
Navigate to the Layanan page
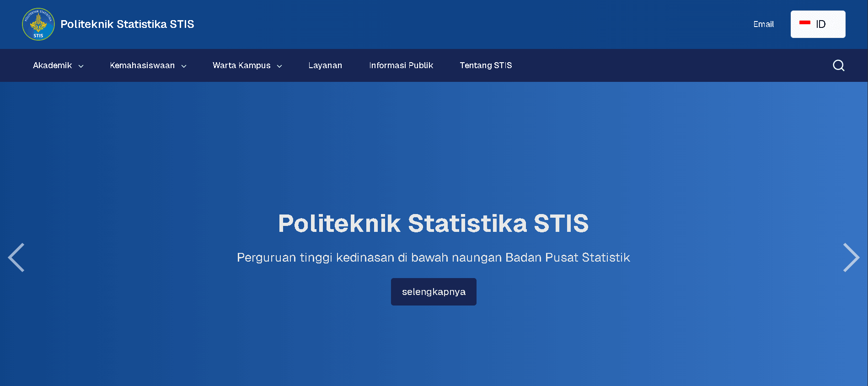click(325, 65)
